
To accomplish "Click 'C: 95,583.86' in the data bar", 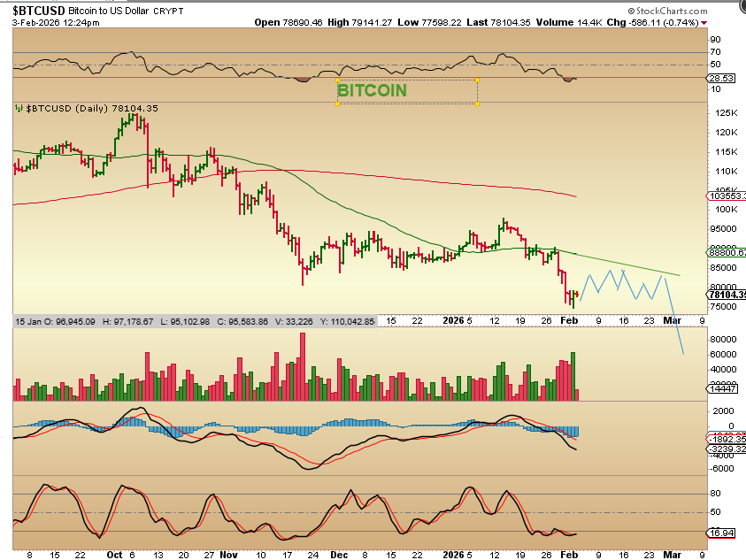I will click(x=242, y=322).
